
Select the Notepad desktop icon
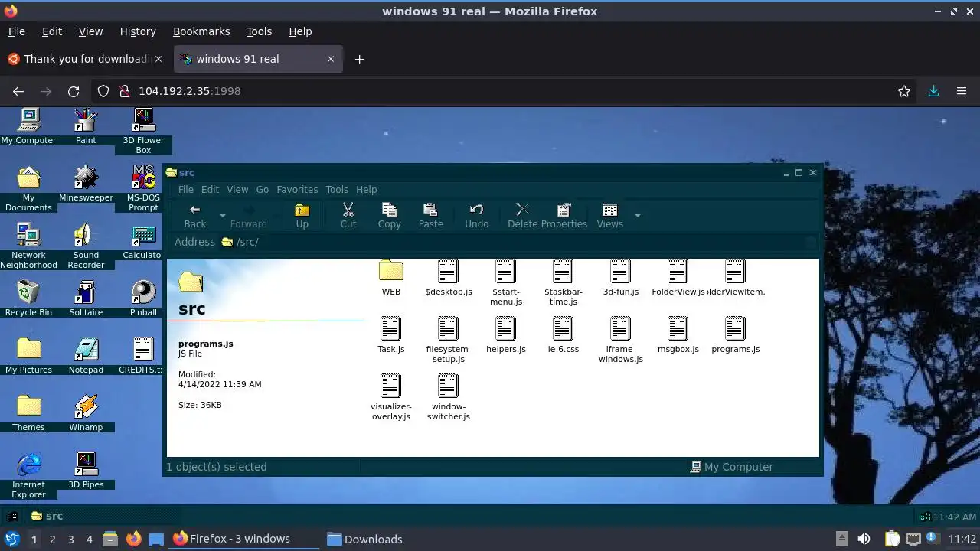[x=86, y=356]
